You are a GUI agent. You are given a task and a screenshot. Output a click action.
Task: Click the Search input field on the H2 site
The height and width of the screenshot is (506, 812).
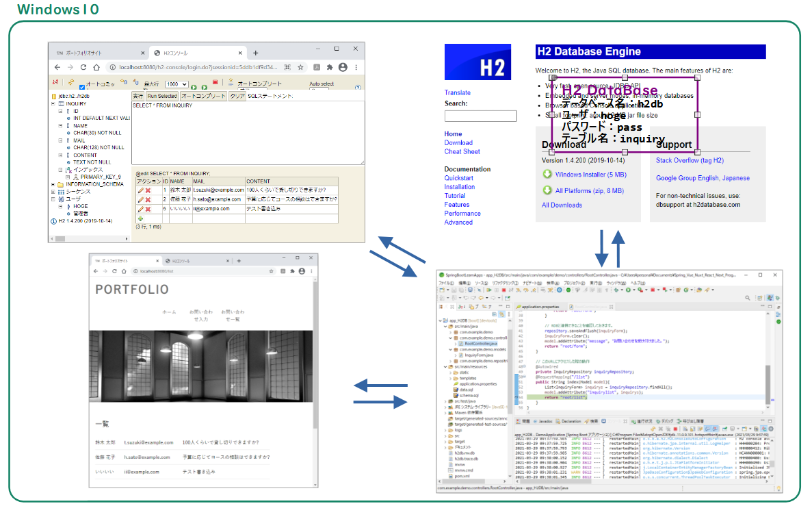pos(480,116)
